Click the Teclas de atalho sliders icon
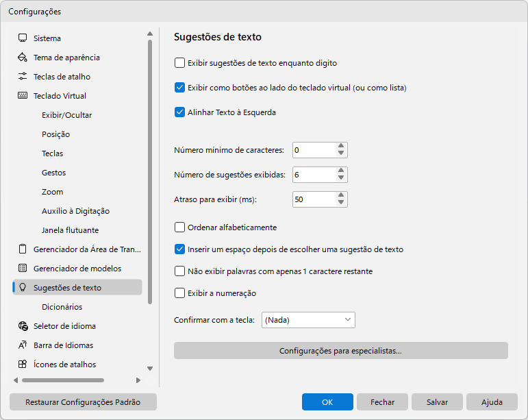 coord(23,77)
